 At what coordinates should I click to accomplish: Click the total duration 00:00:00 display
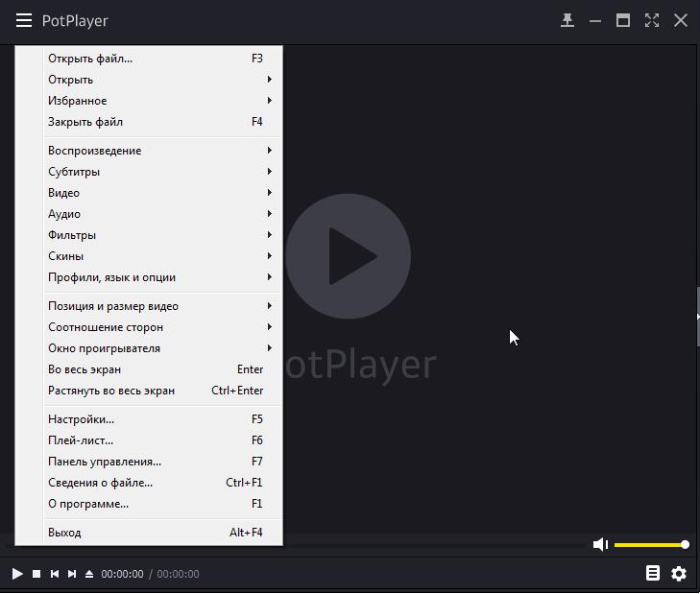point(178,574)
